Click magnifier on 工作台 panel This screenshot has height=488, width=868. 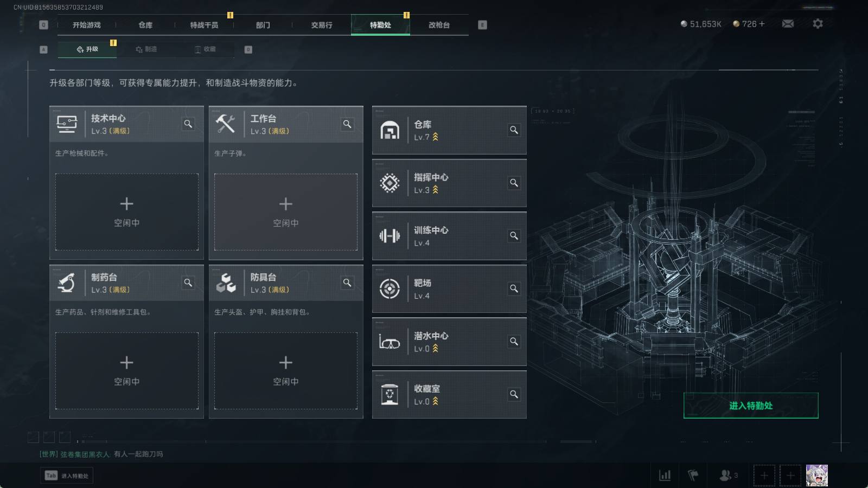pos(347,124)
